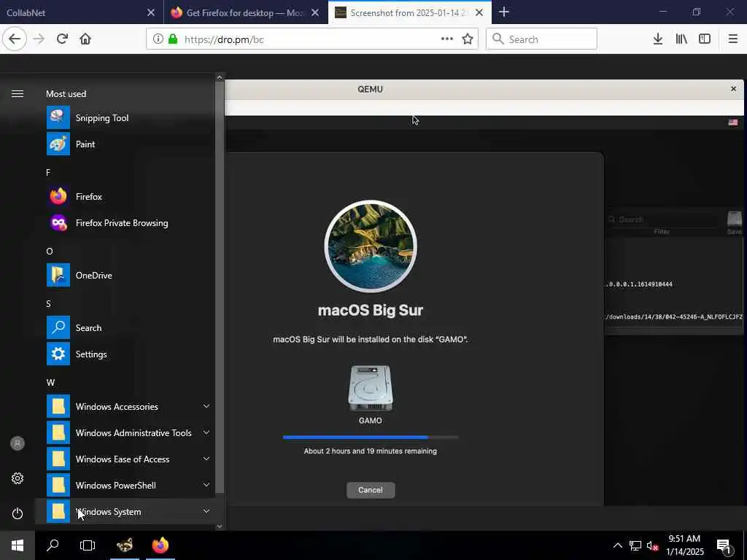Open the page actions three-dot menu
This screenshot has height=560, width=747.
coord(447,39)
